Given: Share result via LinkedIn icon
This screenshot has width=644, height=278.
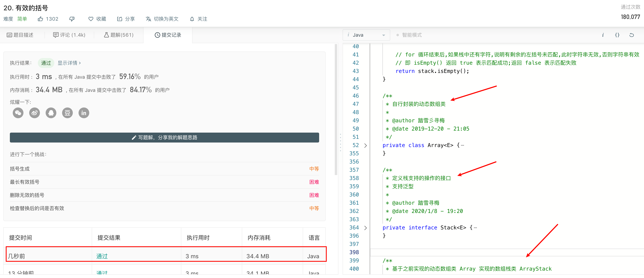Looking at the screenshot, I should [84, 113].
